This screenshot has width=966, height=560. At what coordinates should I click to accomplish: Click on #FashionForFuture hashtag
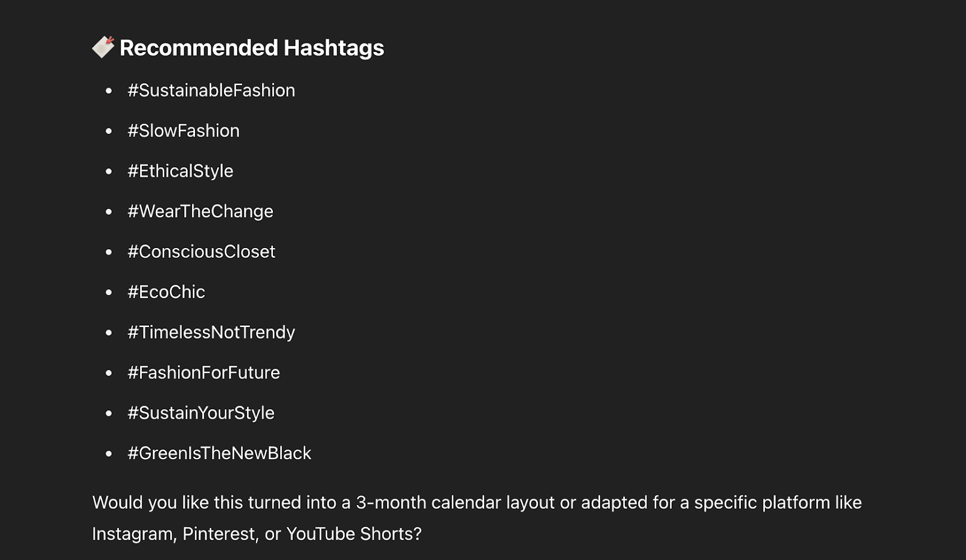point(204,373)
